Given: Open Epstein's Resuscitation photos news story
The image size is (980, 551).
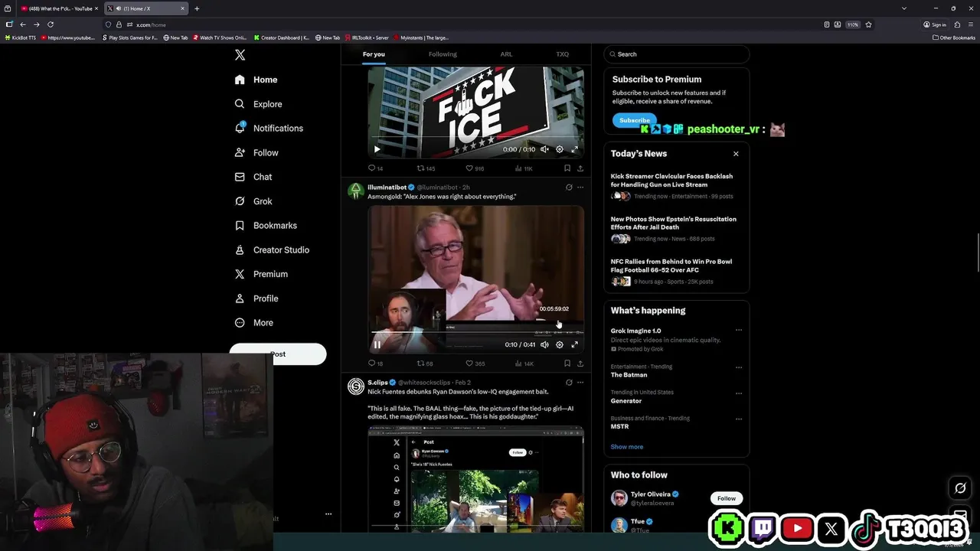Looking at the screenshot, I should coord(673,223).
